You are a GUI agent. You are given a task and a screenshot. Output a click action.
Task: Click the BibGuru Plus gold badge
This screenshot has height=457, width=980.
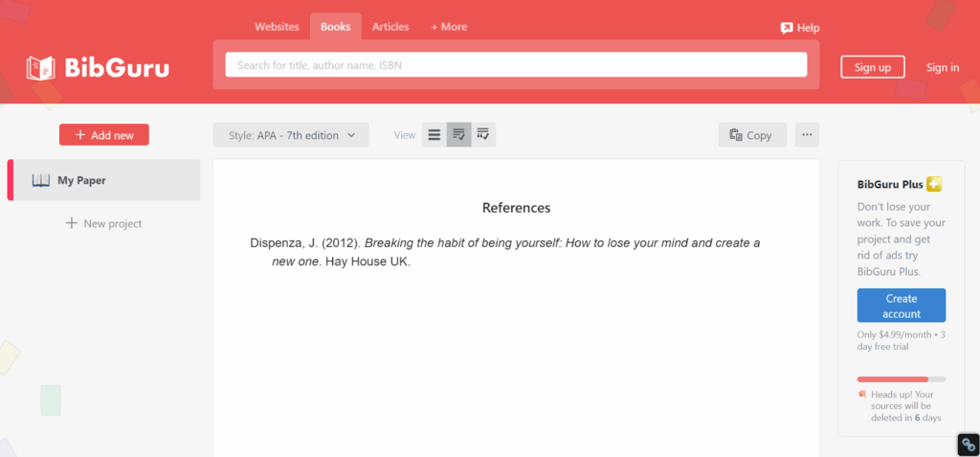point(934,184)
